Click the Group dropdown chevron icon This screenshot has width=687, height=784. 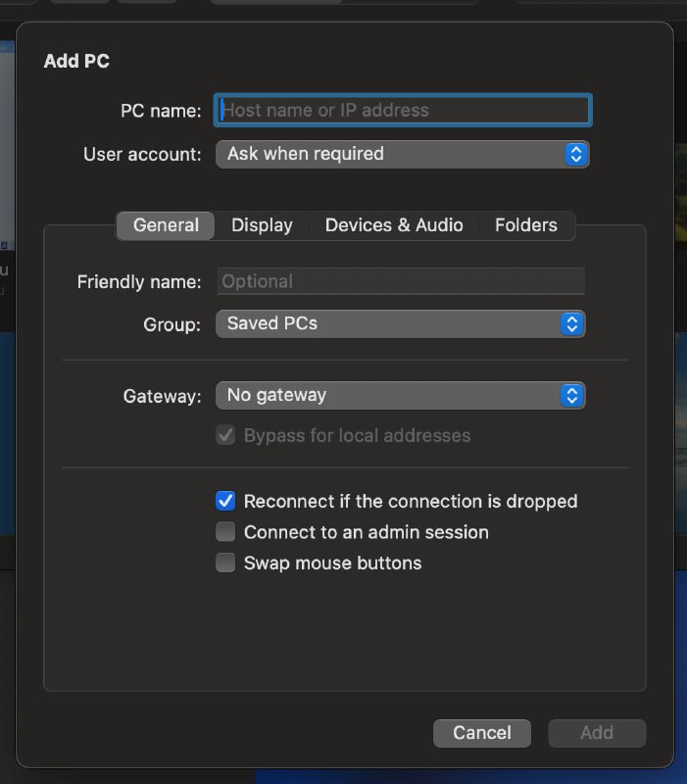[x=571, y=323]
